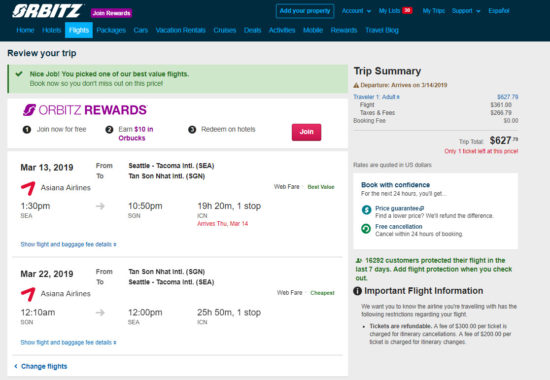This screenshot has height=380, width=550.
Task: Open the Vacation Rentals tab
Action: pyautogui.click(x=180, y=30)
